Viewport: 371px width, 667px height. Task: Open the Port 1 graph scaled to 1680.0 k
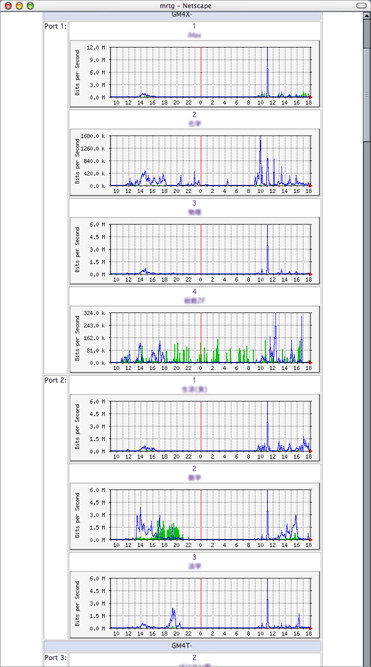194,162
